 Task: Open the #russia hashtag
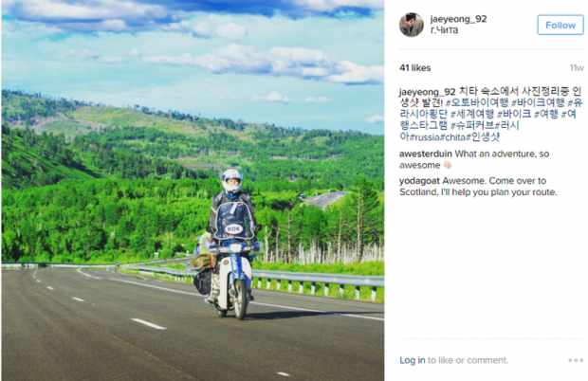(x=424, y=137)
